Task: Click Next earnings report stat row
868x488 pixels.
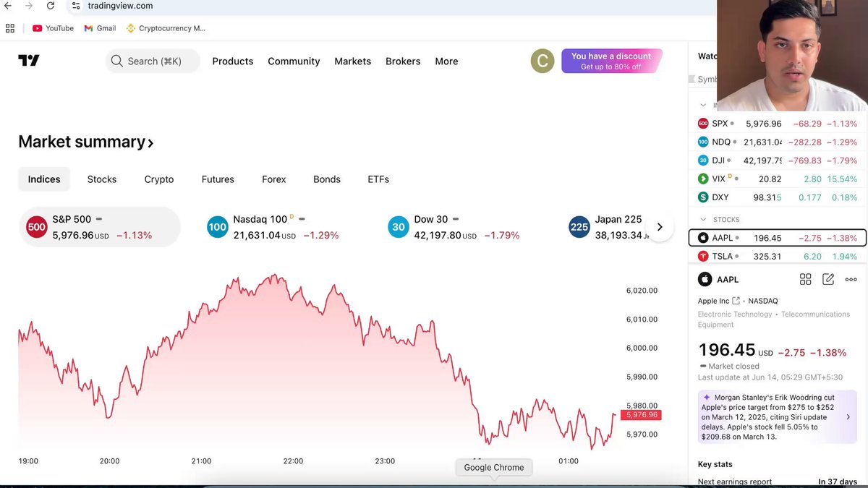Action: click(x=777, y=481)
